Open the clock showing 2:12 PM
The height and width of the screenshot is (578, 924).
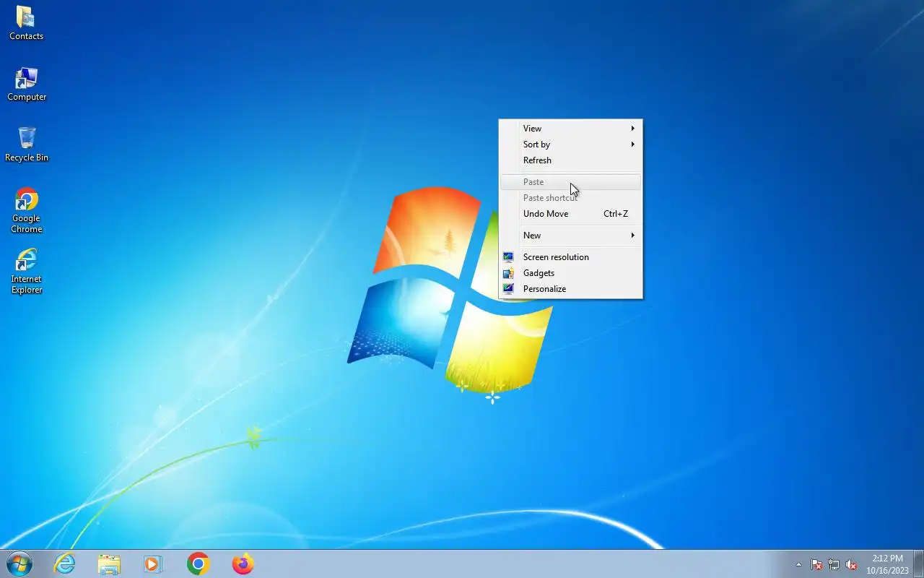pyautogui.click(x=887, y=564)
